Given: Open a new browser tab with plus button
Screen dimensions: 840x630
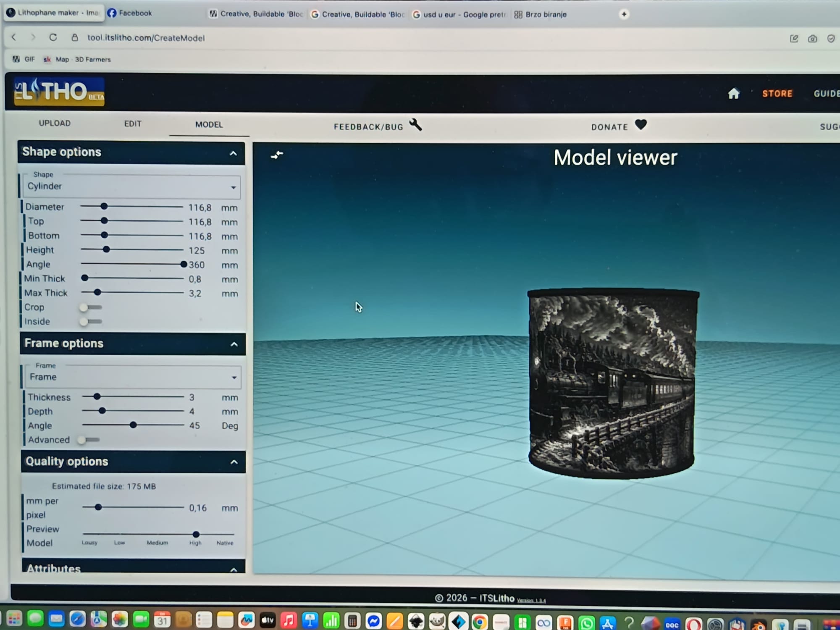Looking at the screenshot, I should pos(624,14).
